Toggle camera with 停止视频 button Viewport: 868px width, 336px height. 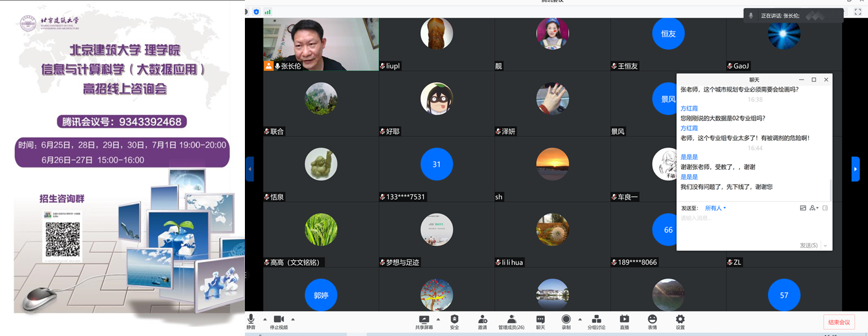[x=279, y=321]
